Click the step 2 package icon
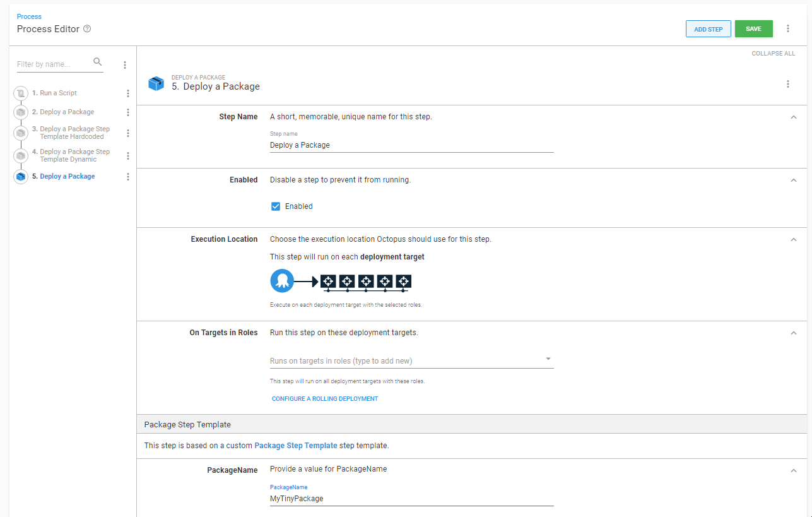The height and width of the screenshot is (517, 812). pyautogui.click(x=21, y=112)
